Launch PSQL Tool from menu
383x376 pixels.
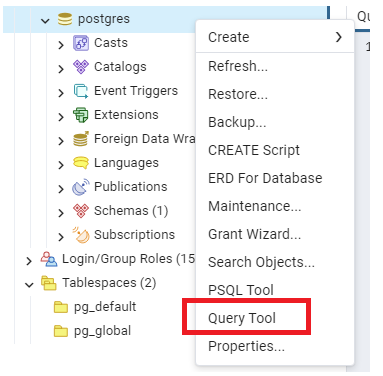(x=275, y=290)
